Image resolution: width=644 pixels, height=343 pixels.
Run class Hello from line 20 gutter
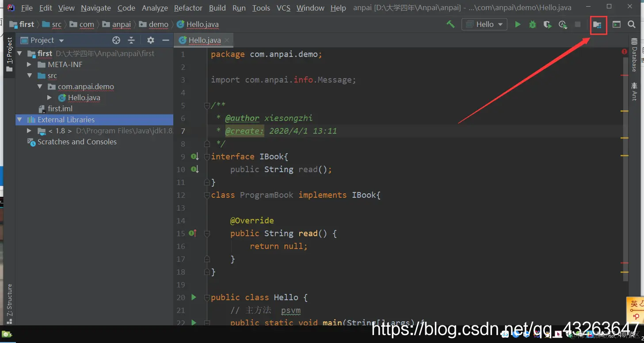click(194, 297)
